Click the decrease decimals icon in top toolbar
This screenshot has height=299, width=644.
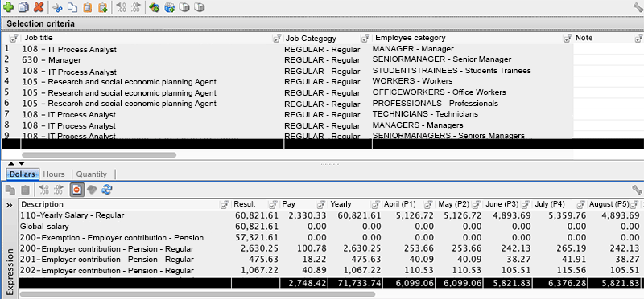(122, 7)
